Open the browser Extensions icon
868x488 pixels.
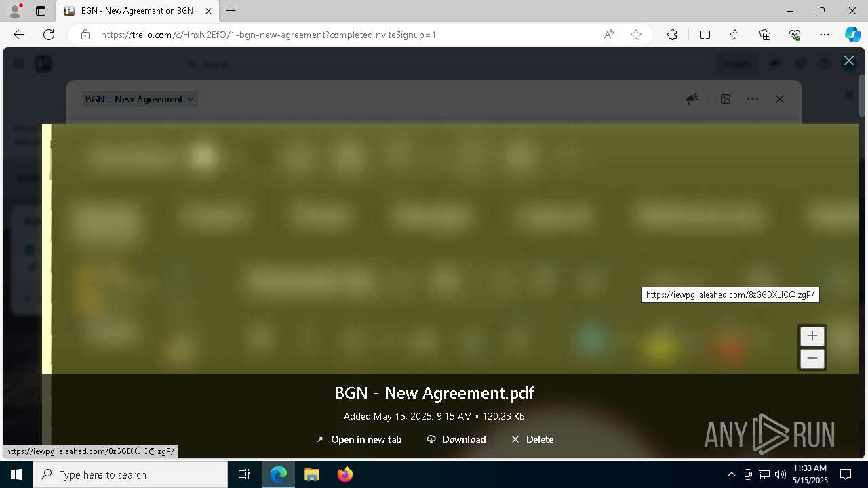coord(672,35)
